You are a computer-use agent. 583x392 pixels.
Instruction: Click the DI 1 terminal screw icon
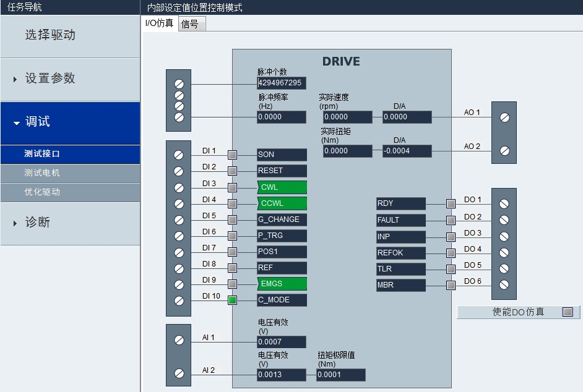point(179,155)
